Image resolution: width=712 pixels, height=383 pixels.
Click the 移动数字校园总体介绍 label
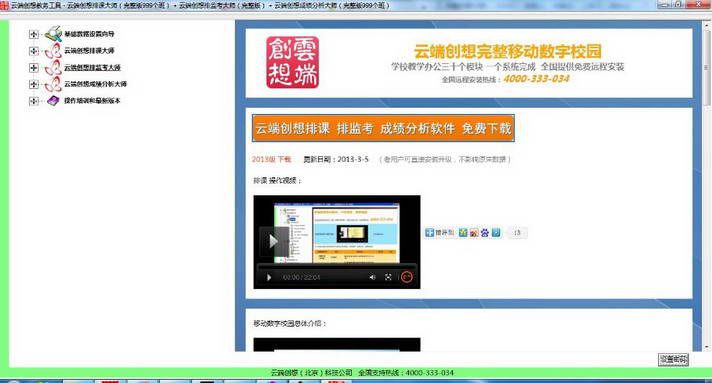click(289, 323)
